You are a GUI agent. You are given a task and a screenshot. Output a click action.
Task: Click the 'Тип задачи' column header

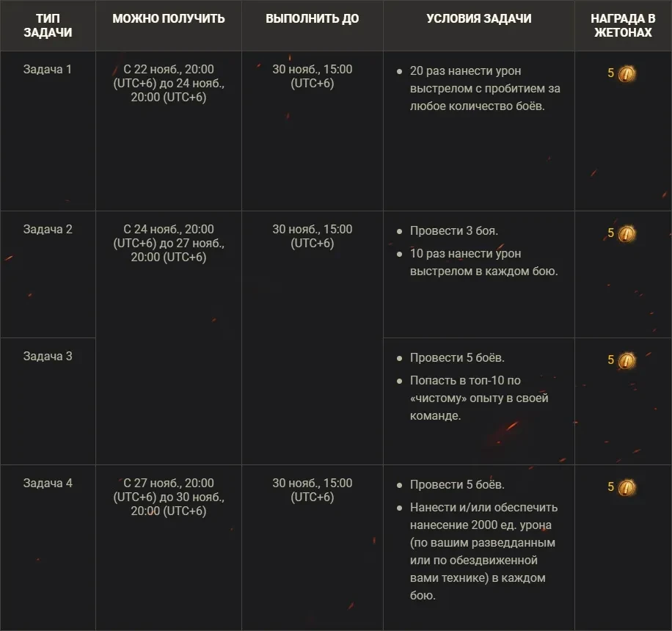pyautogui.click(x=48, y=26)
